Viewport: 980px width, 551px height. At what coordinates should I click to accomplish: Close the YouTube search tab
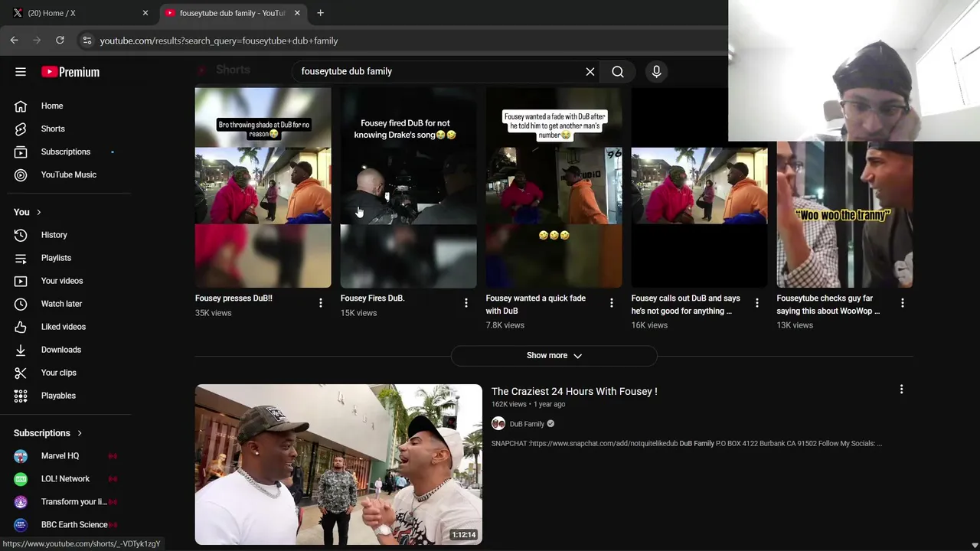pyautogui.click(x=297, y=13)
